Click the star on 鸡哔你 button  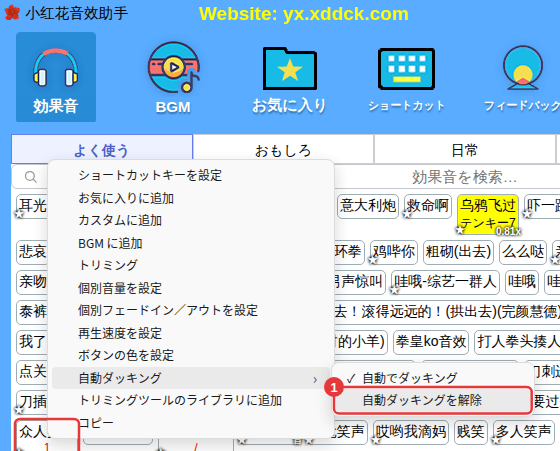coord(374,261)
